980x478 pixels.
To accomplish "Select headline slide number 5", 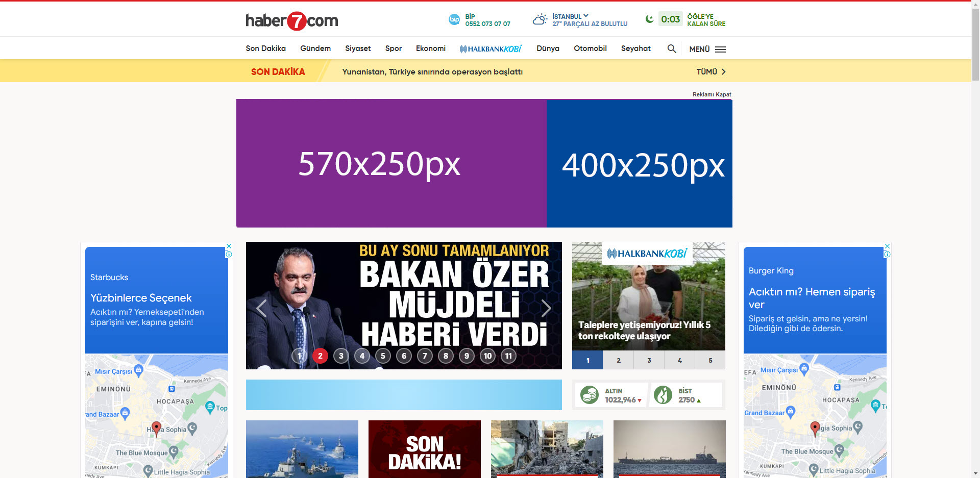I will coord(383,356).
